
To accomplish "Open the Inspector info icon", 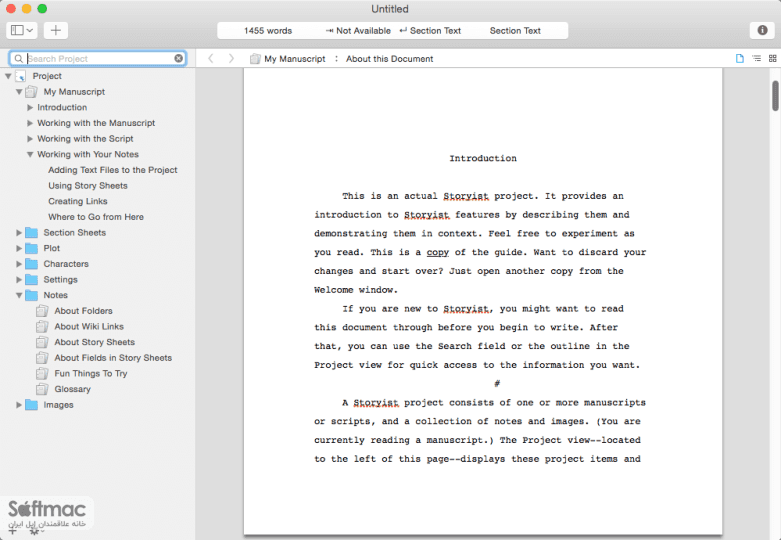I will point(762,30).
